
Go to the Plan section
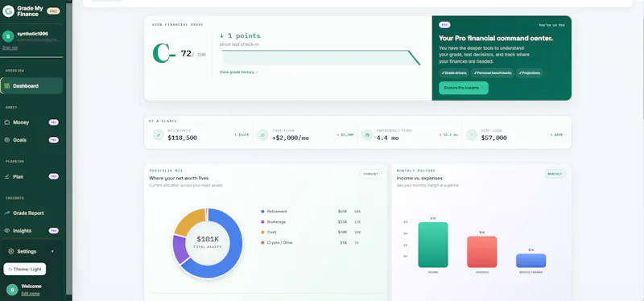pos(31,176)
